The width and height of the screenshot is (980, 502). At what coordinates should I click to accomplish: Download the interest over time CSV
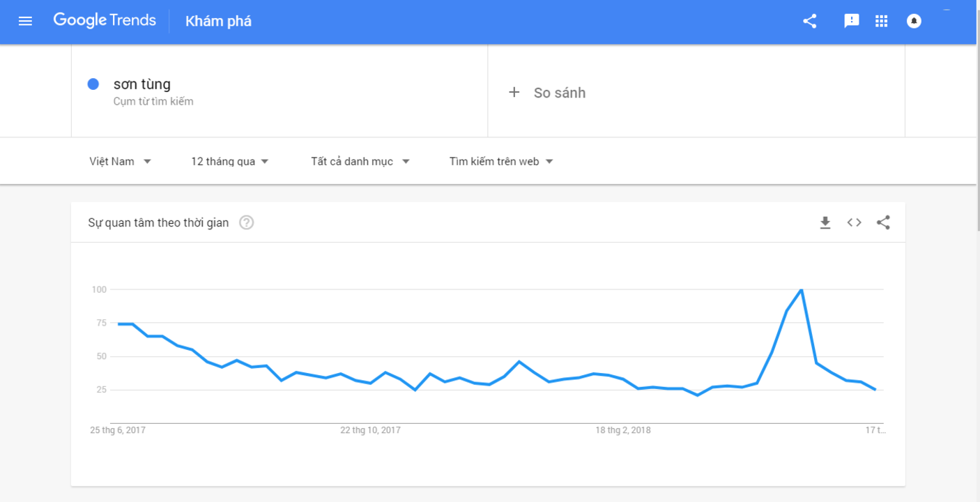coord(825,222)
